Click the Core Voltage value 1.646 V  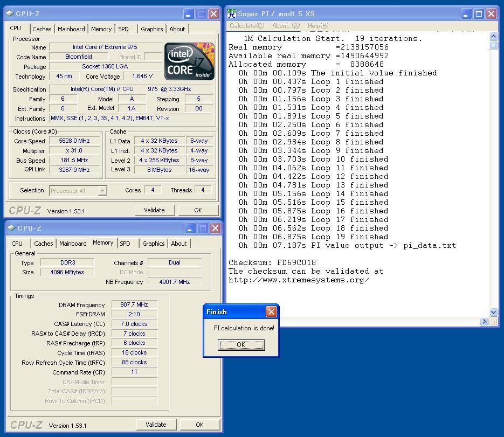(142, 76)
